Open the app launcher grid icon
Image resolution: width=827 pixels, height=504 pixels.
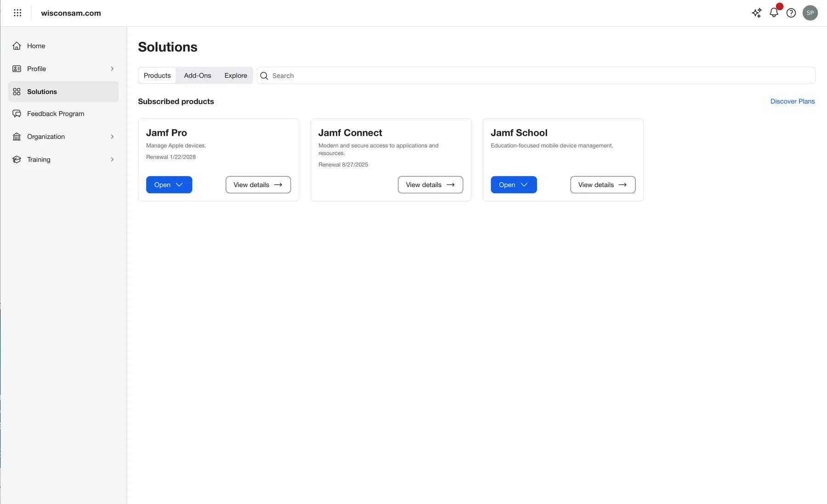[x=17, y=13]
